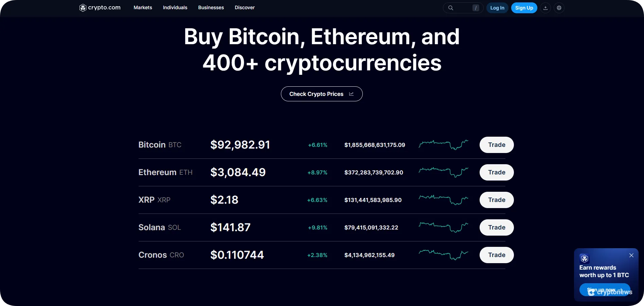Click the Log In button
The width and height of the screenshot is (644, 306).
coord(497,7)
